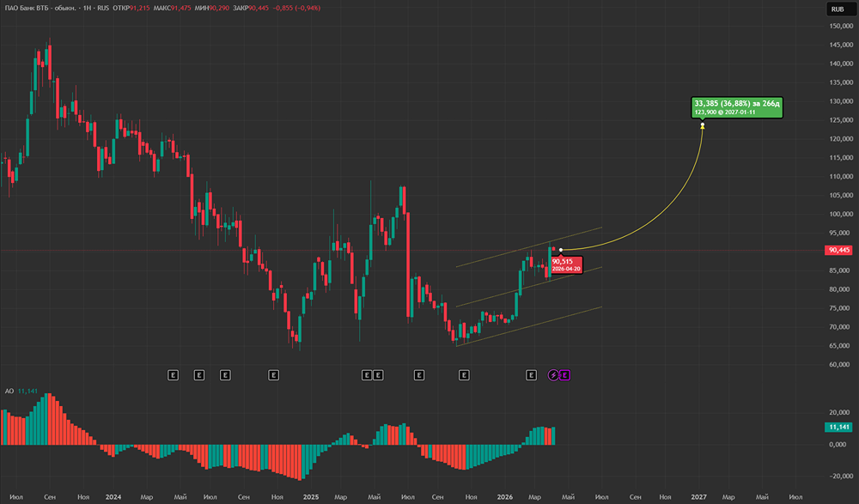Click the 2025 year label on time axis

coord(311,497)
